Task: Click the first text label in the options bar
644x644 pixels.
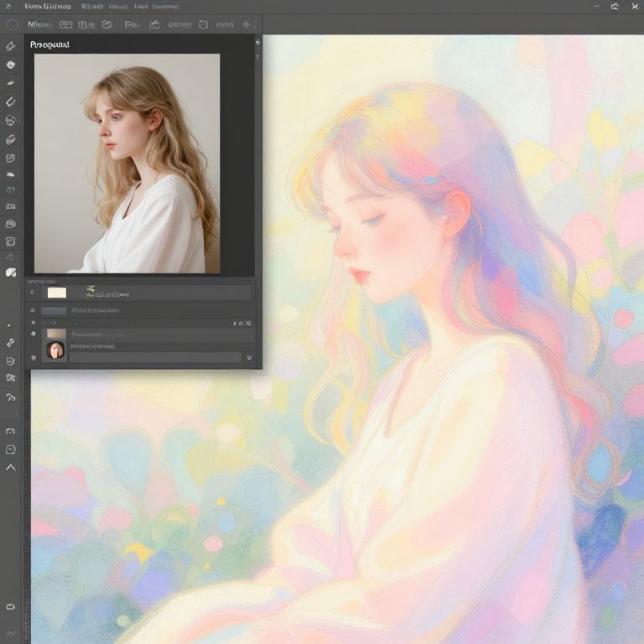Action: click(x=40, y=25)
